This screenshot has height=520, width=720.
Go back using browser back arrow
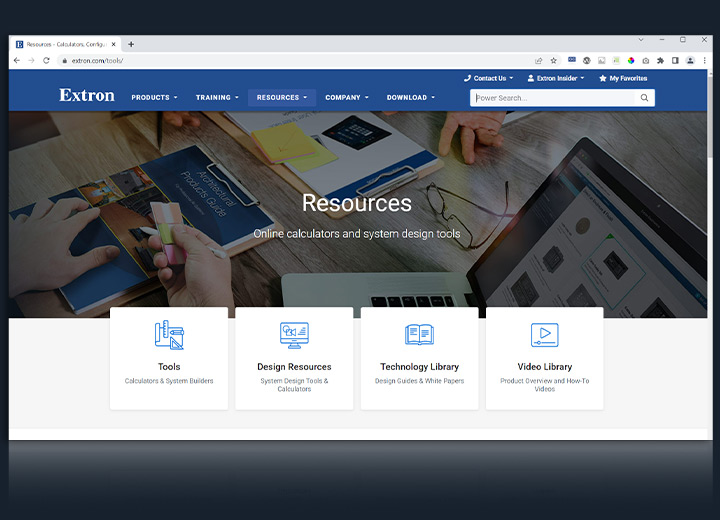[17, 60]
